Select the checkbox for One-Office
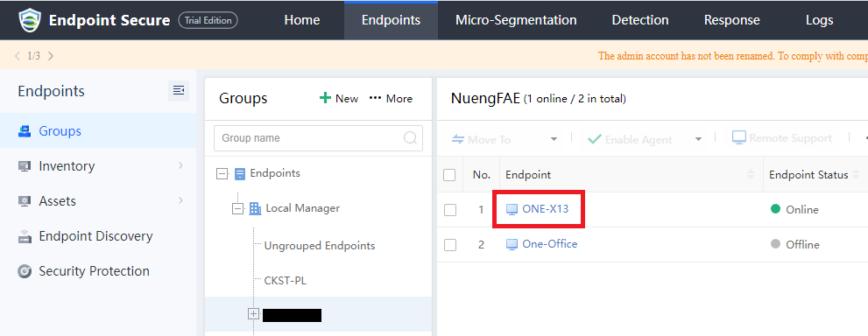This screenshot has width=868, height=336. pos(450,245)
